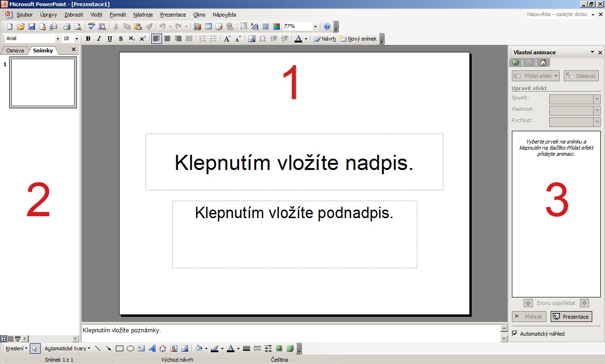Open the Soubor menu
Viewport: 605px width, 364px height.
point(25,15)
